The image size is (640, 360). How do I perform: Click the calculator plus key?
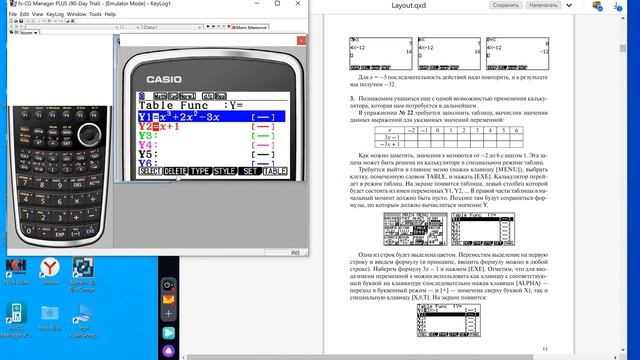click(x=76, y=217)
